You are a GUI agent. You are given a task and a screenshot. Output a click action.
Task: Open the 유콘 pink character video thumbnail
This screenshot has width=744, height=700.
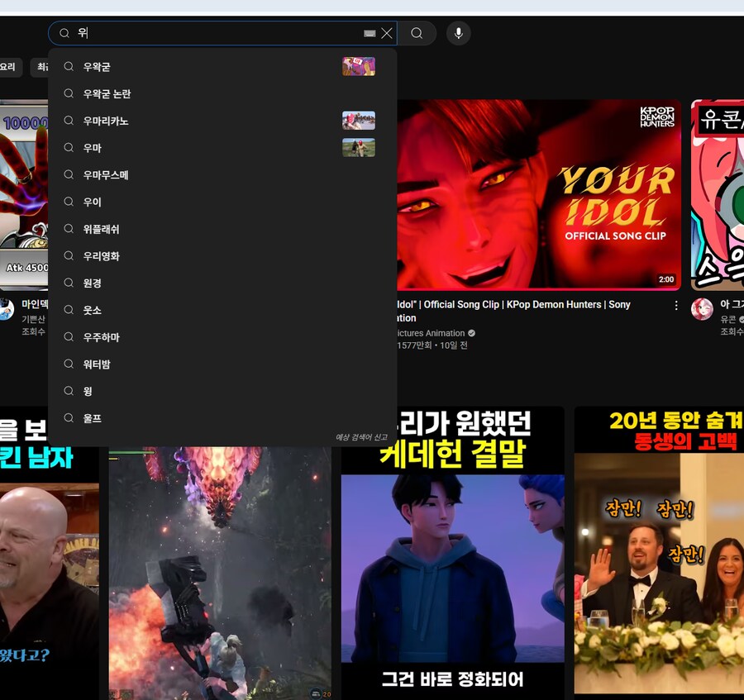pos(718,194)
